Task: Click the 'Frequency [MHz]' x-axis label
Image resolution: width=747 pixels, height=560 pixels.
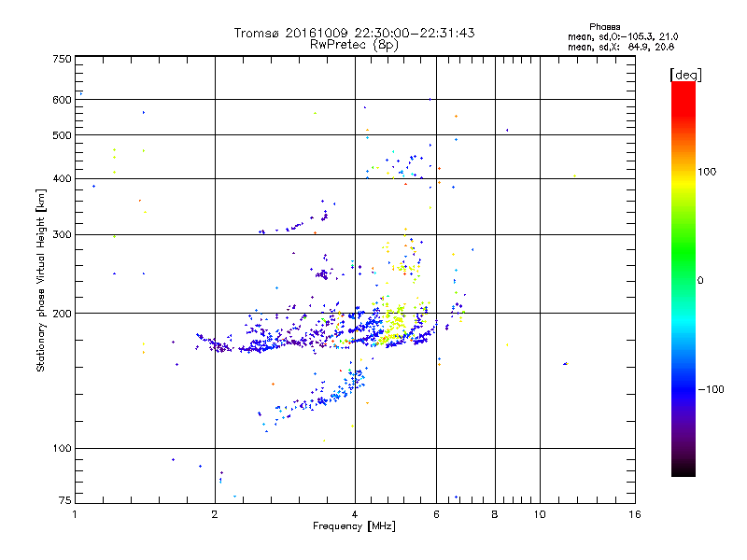Action: pyautogui.click(x=354, y=526)
